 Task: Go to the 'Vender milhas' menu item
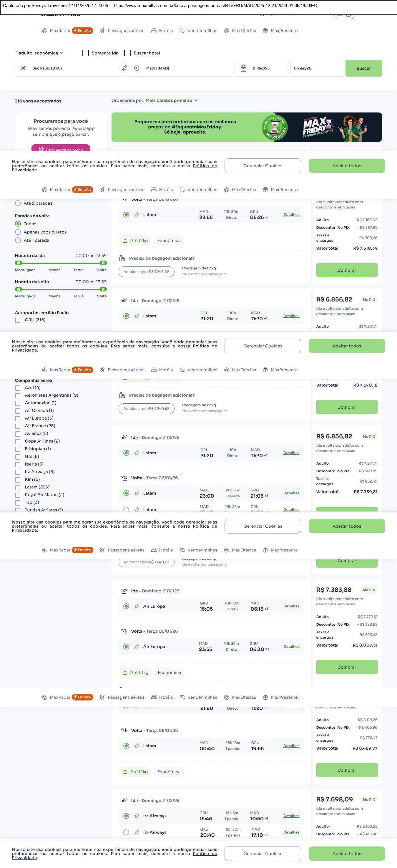point(202,31)
